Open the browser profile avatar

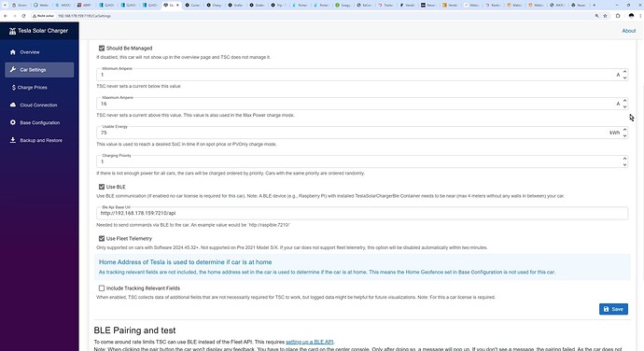[x=631, y=16]
